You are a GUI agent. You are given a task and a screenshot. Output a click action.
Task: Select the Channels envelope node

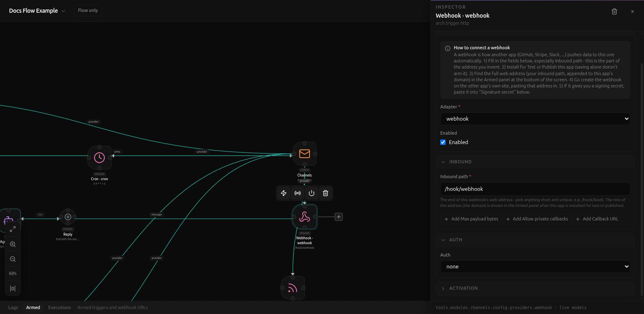click(305, 154)
